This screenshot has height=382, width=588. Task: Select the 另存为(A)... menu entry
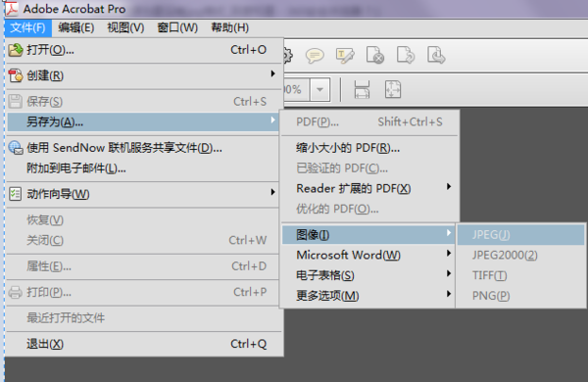pos(143,121)
